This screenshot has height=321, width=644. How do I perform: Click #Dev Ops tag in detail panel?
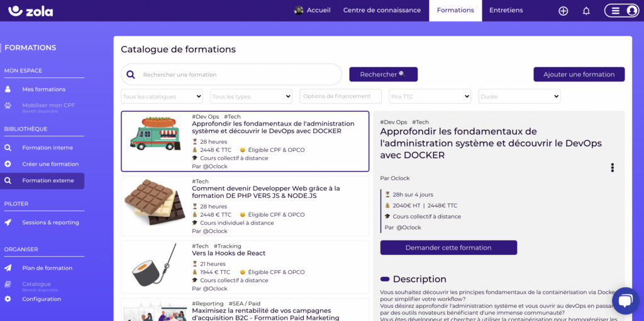point(394,122)
